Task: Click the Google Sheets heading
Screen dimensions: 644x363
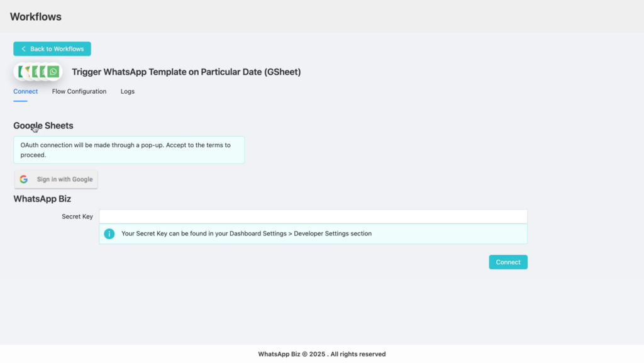Action: point(43,126)
